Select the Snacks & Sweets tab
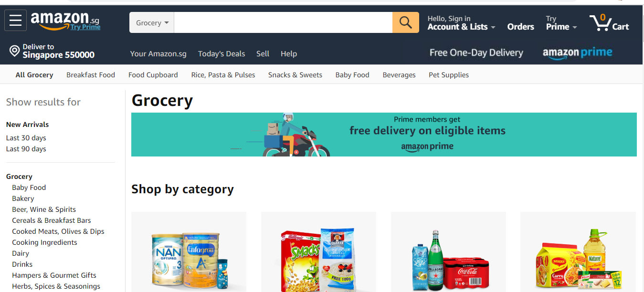The height and width of the screenshot is (292, 644). tap(295, 75)
